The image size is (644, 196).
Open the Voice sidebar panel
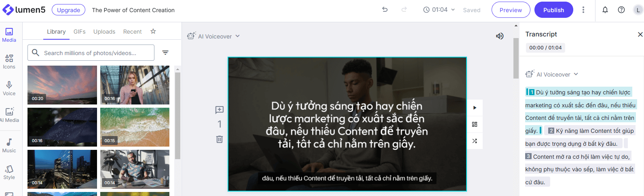click(x=9, y=88)
